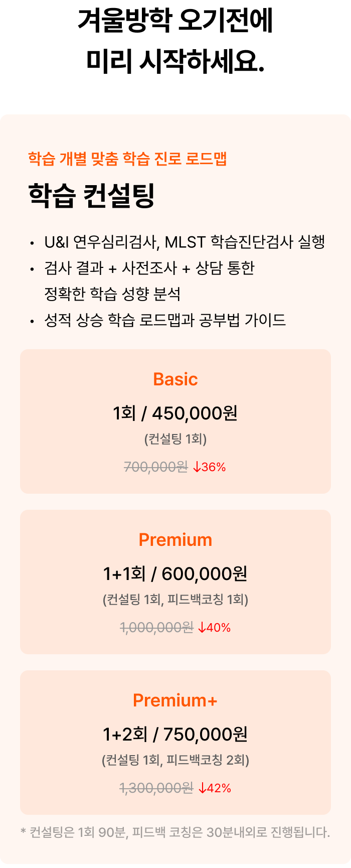
Task: Tap the (컨설팅 1회, 피드백코칭 1회) description
Action: [x=175, y=600]
